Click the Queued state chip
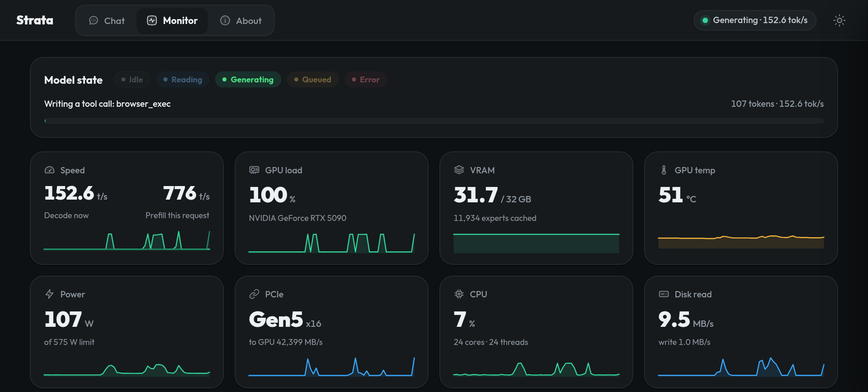The image size is (868, 392). (x=313, y=80)
